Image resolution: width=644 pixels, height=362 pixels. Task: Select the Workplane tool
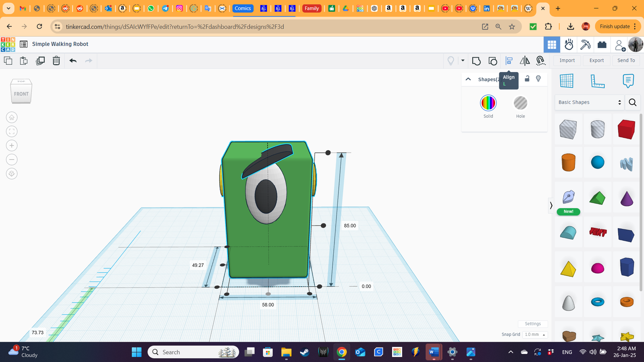click(x=567, y=81)
